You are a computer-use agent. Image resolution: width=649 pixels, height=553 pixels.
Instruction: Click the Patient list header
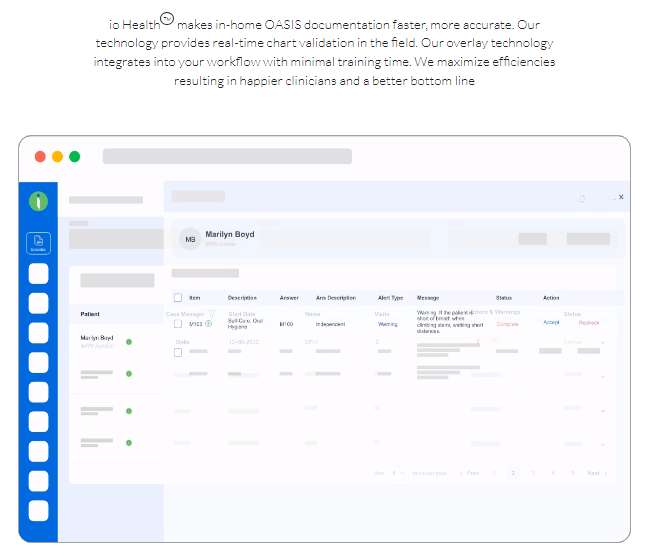[90, 314]
